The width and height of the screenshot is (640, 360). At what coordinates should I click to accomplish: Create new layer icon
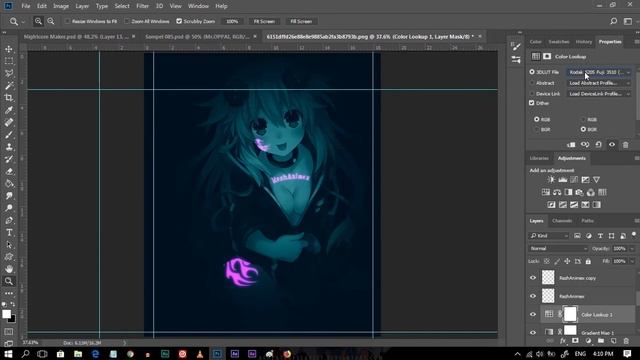point(613,341)
